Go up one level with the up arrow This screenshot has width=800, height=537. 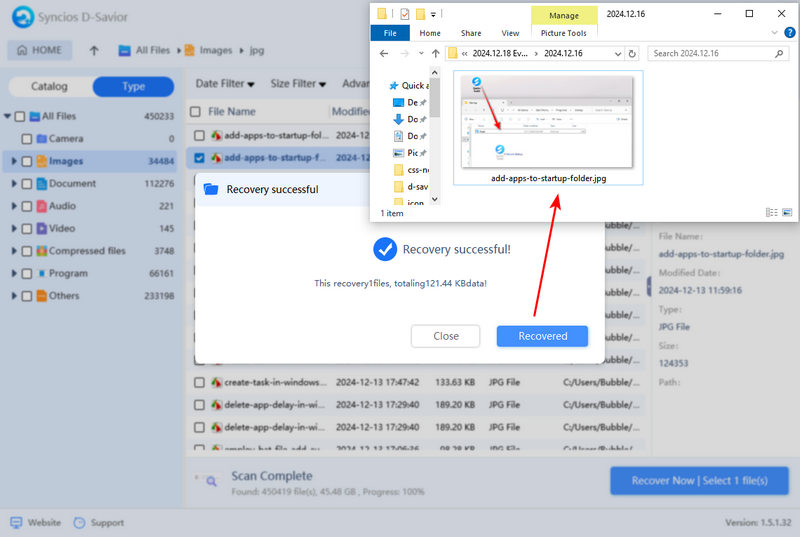pyautogui.click(x=94, y=50)
